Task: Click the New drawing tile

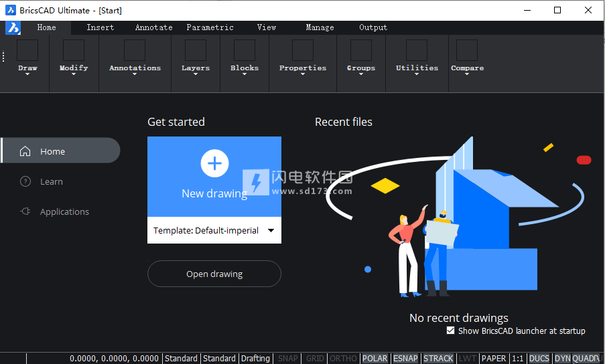Action: [214, 177]
